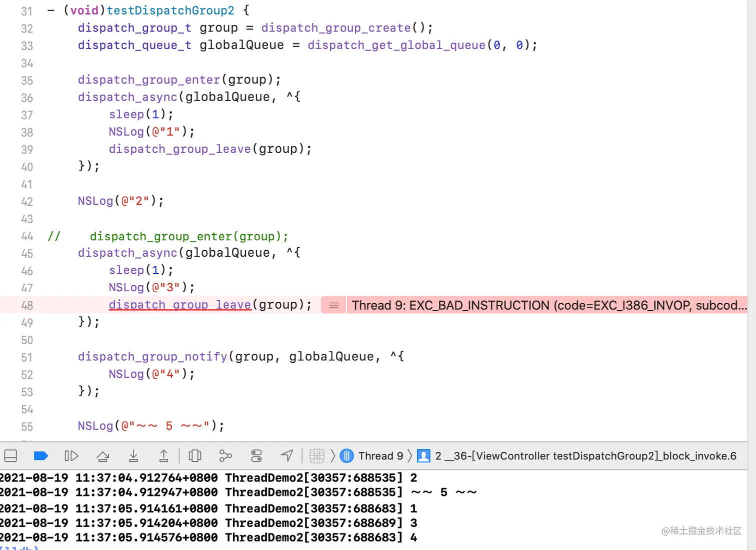Click line number 35 in the gutter
The height and width of the screenshot is (550, 756).
(27, 81)
